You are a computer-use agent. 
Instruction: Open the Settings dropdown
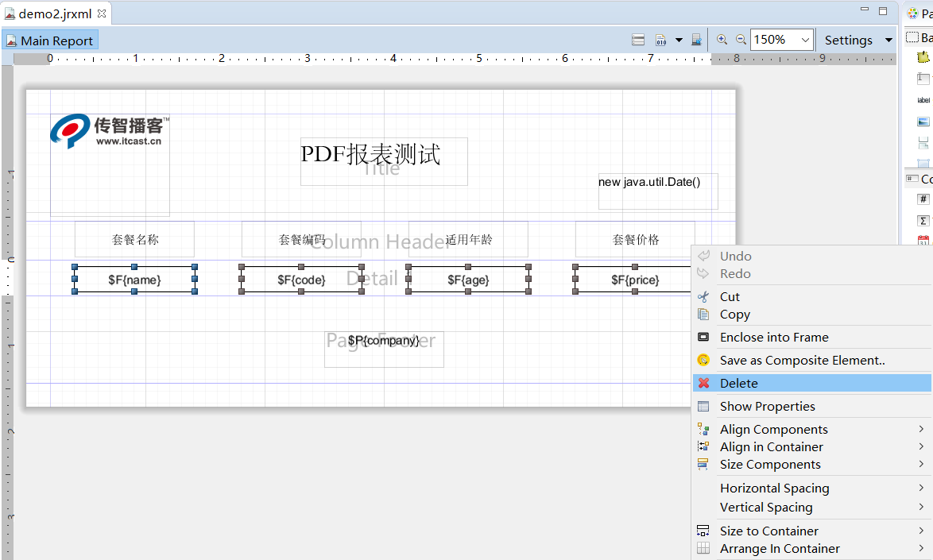point(858,40)
